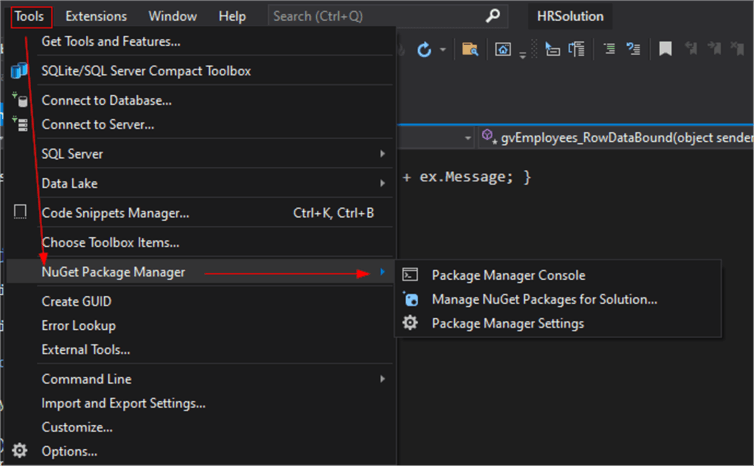
Task: Click the Options gear icon
Action: (x=19, y=451)
